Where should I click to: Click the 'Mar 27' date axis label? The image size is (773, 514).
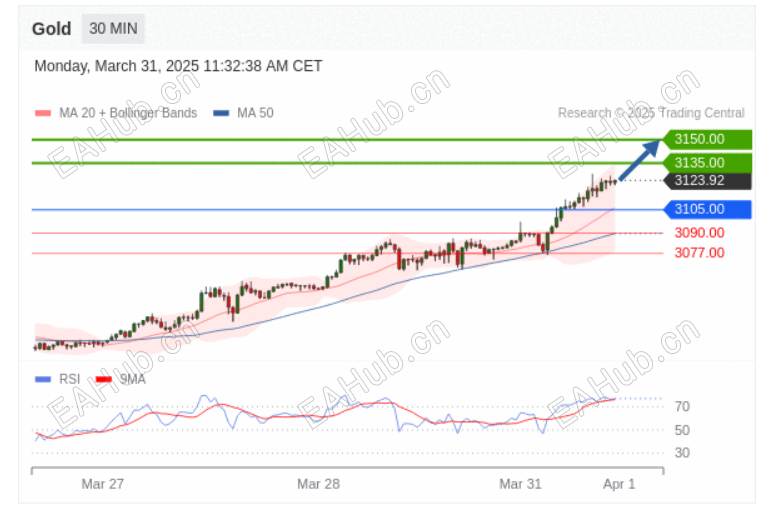[103, 484]
